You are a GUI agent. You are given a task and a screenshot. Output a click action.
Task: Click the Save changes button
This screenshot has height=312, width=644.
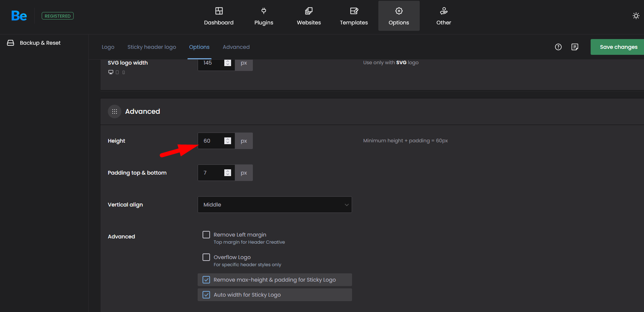click(618, 47)
